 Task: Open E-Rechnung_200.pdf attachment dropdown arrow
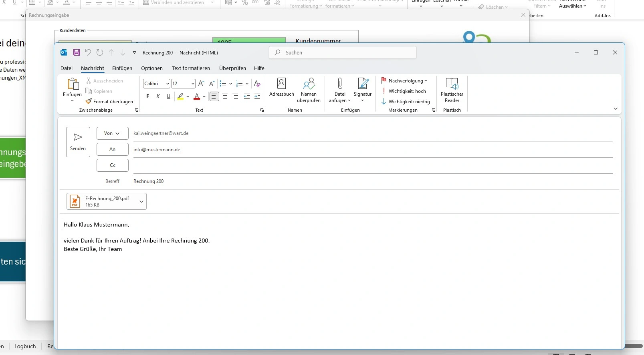(141, 202)
